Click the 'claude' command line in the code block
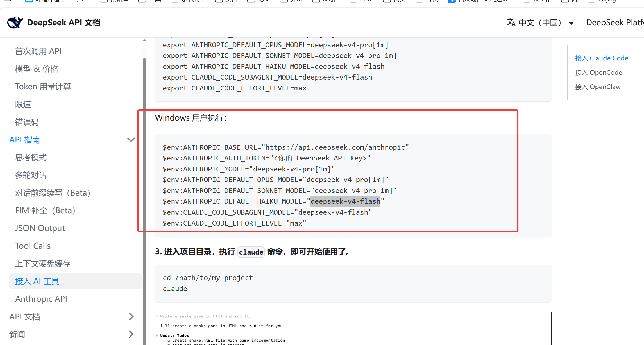 [x=175, y=289]
